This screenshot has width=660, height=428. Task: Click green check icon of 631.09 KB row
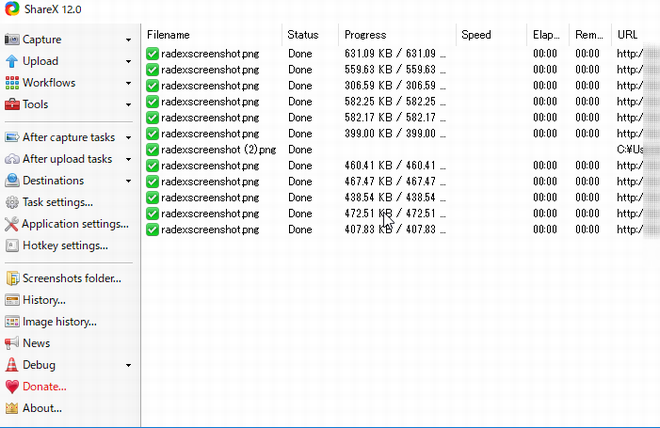152,54
